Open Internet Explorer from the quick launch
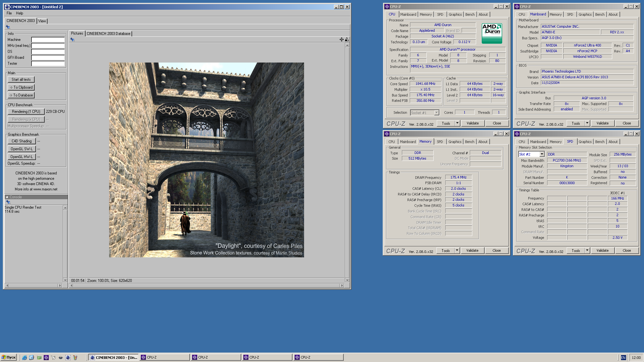644x362 pixels. point(24,358)
